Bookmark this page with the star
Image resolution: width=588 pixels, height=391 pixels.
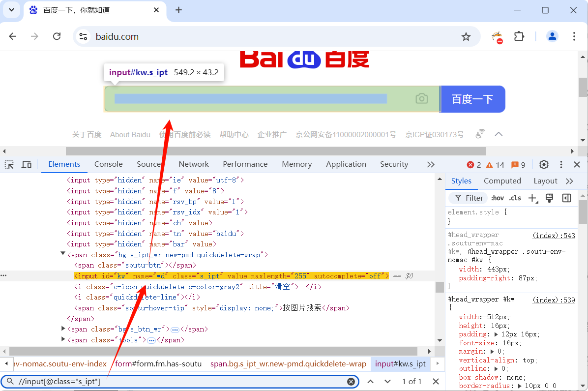pos(466,36)
